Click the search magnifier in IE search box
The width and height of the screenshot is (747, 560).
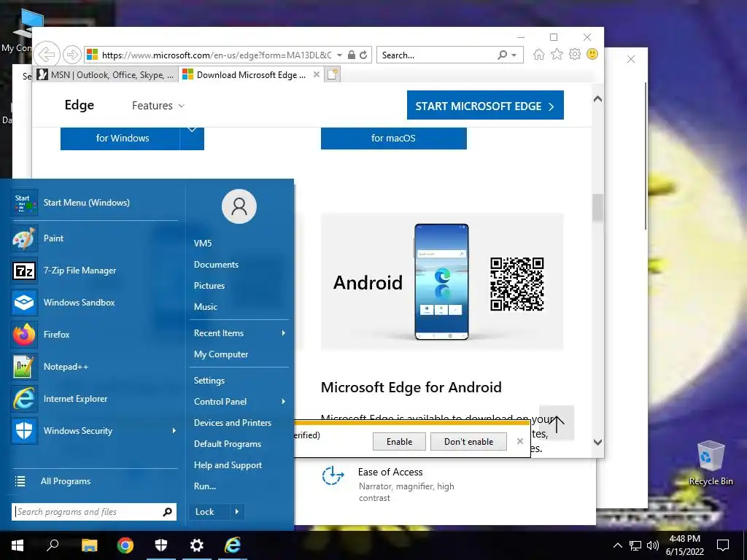pos(502,55)
